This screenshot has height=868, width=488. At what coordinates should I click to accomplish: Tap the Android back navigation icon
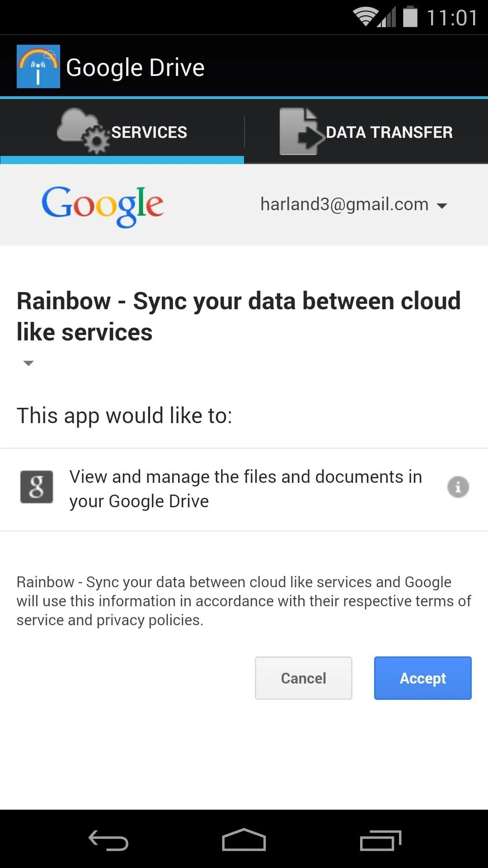tap(108, 840)
